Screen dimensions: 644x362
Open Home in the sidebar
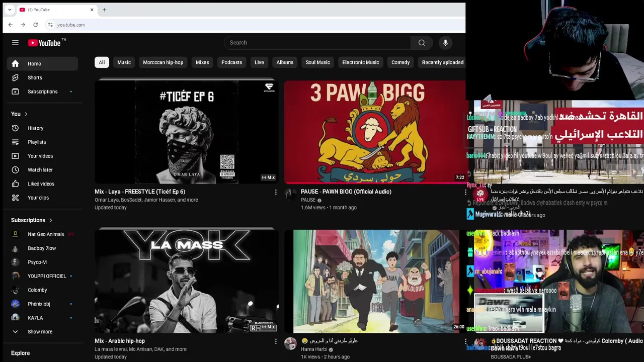tap(42, 64)
